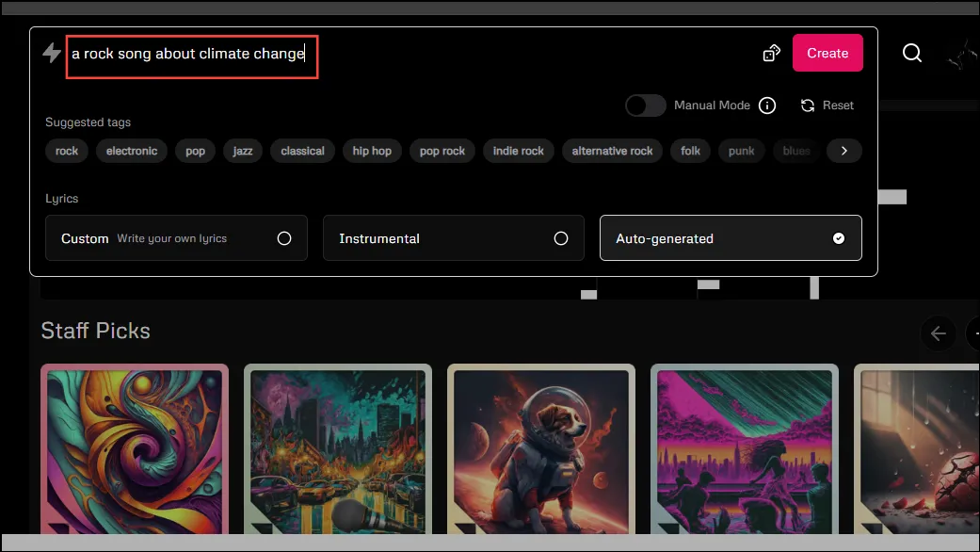Add the jazz tag
Viewport: 980px width, 552px height.
(243, 151)
